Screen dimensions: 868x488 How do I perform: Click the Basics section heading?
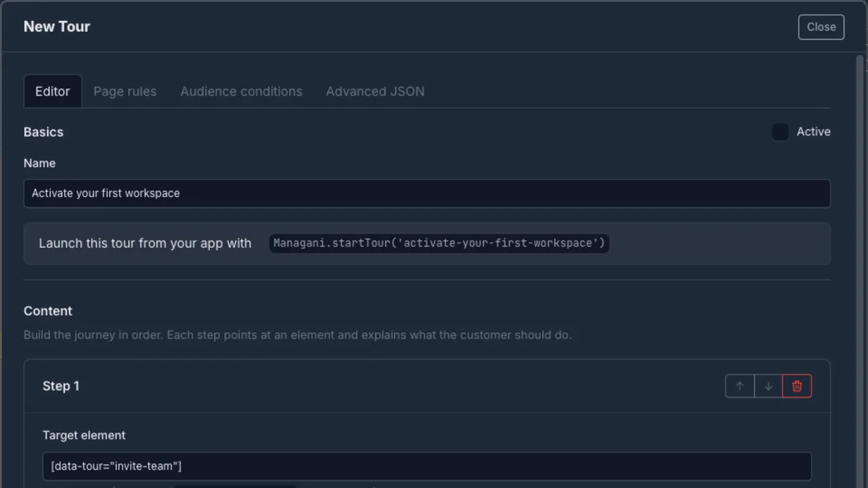[x=43, y=132]
